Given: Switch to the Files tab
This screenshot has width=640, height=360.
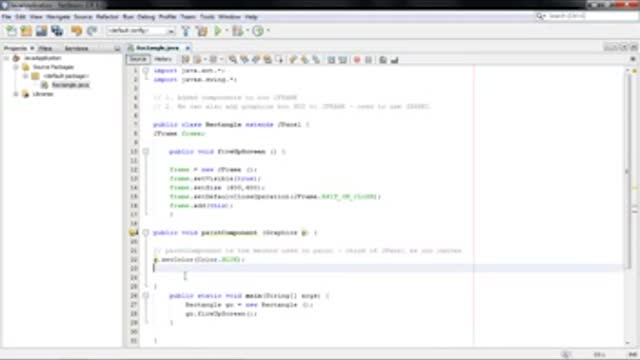Looking at the screenshot, I should point(45,48).
